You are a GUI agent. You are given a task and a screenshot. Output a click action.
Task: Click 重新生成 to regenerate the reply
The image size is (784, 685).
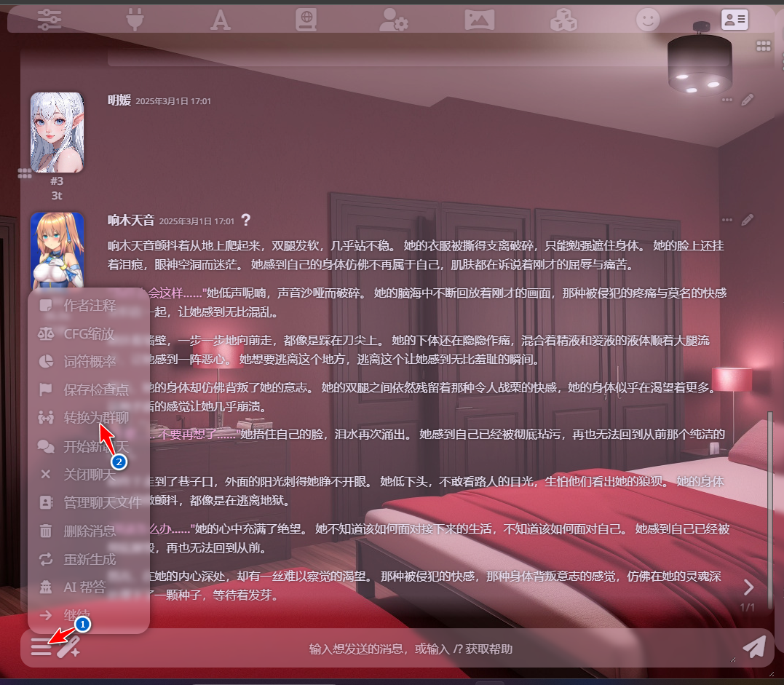[x=90, y=559]
